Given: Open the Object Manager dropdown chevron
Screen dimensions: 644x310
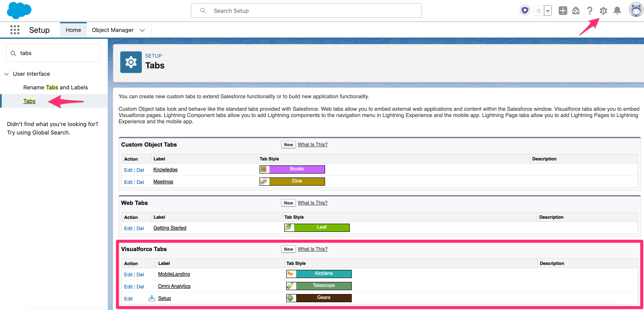Looking at the screenshot, I should tap(142, 30).
